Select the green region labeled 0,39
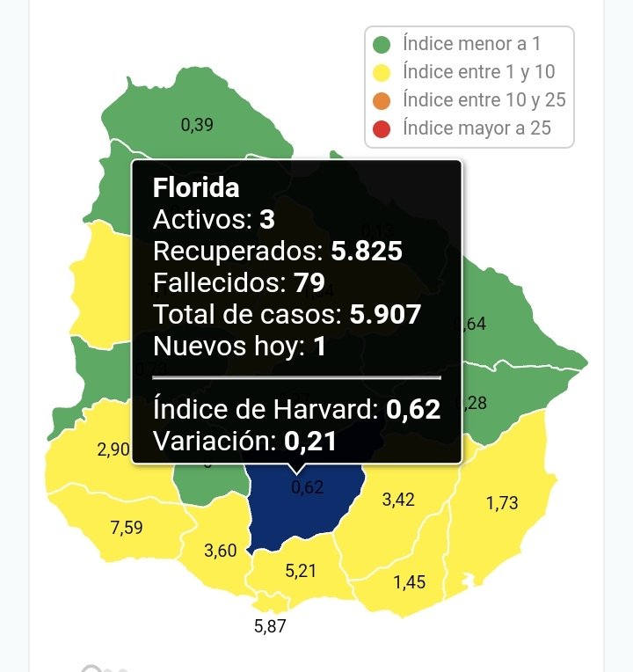 pyautogui.click(x=197, y=125)
